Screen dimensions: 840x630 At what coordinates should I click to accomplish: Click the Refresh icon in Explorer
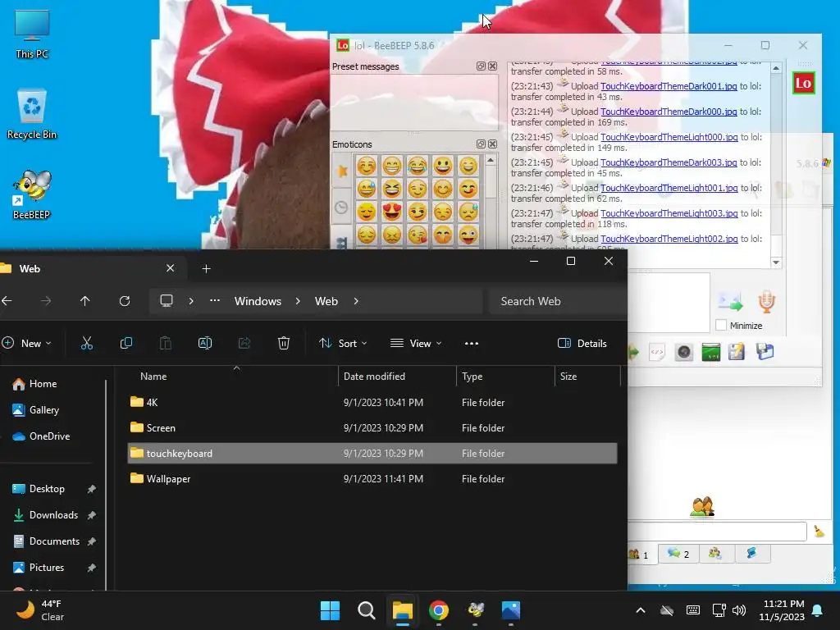tap(125, 301)
